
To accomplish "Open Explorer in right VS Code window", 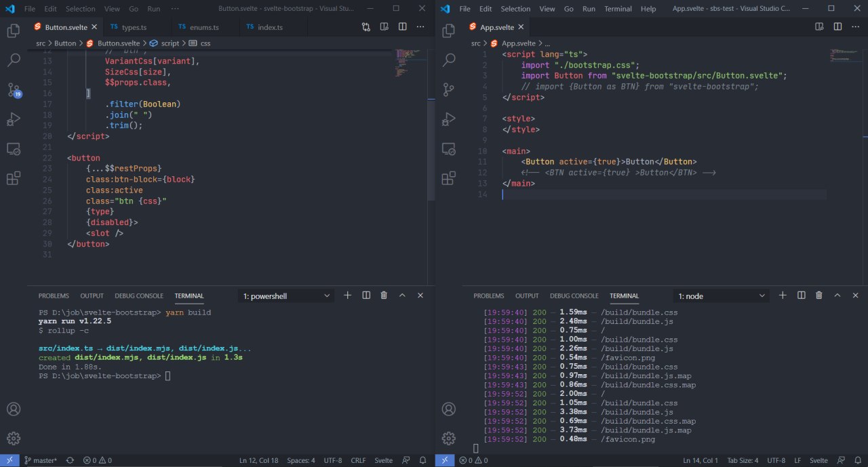I will click(x=448, y=31).
